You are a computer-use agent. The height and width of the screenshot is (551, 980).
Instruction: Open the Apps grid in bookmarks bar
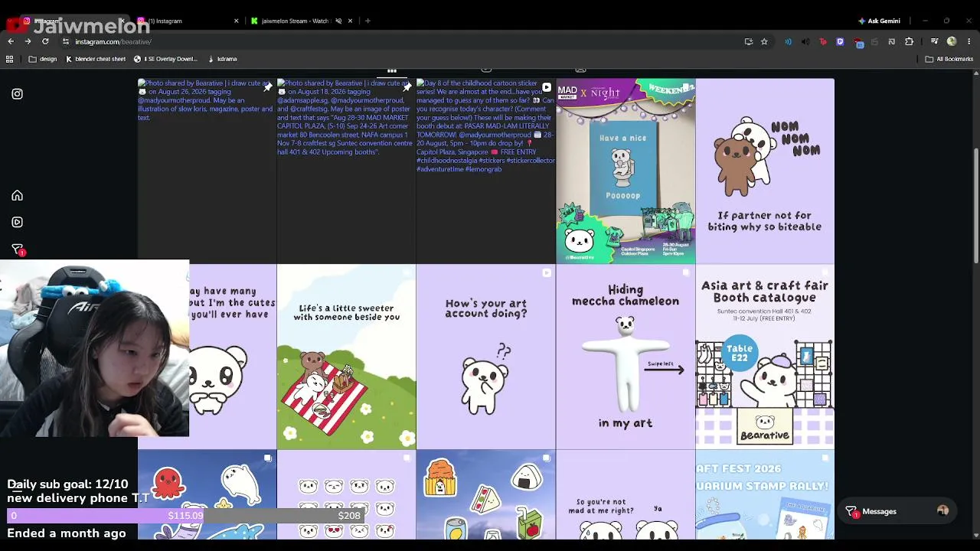point(9,59)
